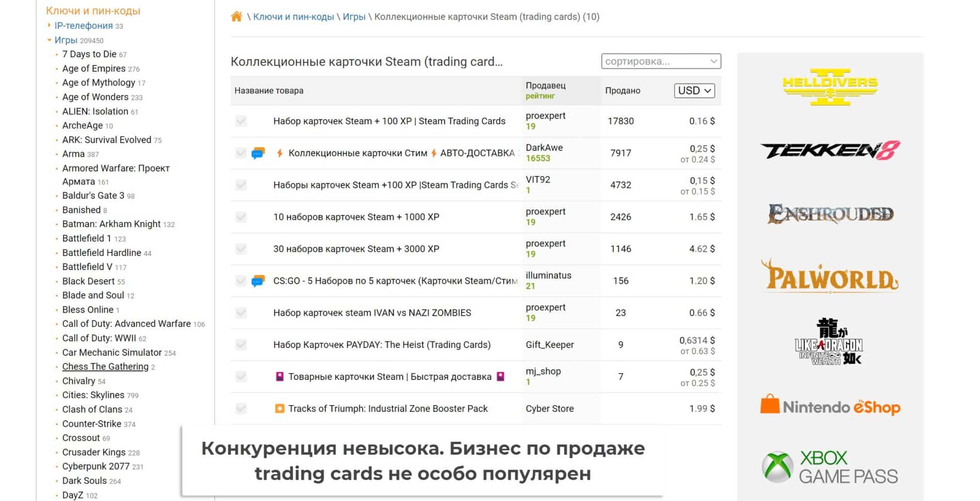Image resolution: width=980 pixels, height=501 pixels.
Task: Open the Enshrouded logo banner
Action: coord(829,214)
